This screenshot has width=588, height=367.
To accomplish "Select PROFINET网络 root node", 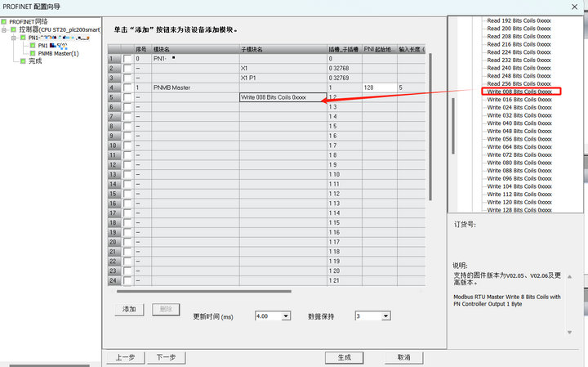I will 29,22.
